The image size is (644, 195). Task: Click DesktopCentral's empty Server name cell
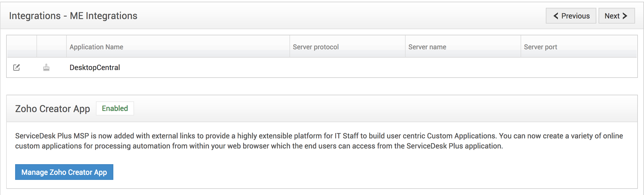click(463, 68)
